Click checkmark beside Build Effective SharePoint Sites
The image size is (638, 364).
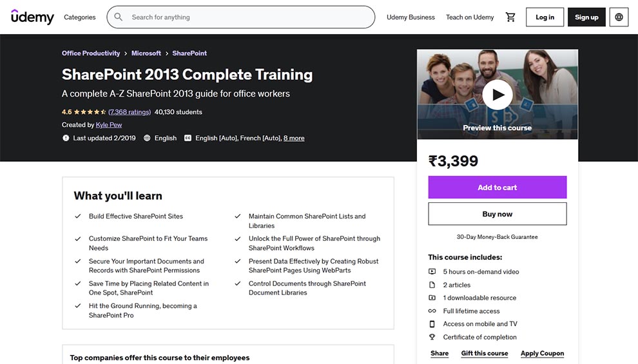[78, 216]
